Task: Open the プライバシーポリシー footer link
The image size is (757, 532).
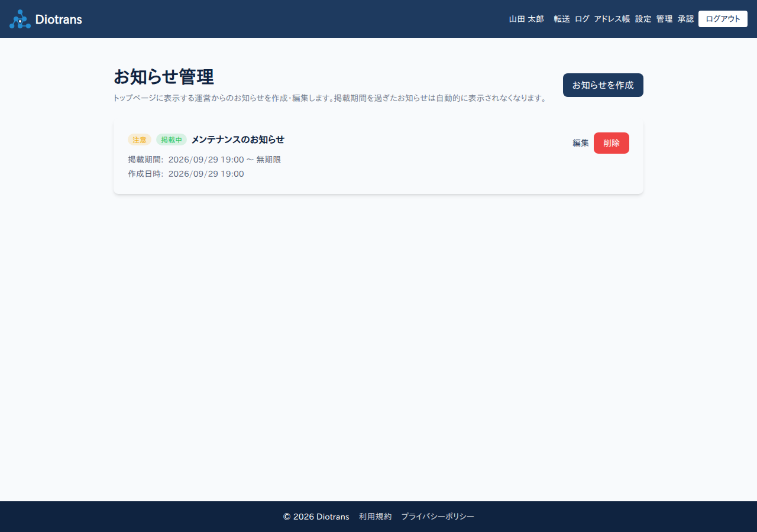Action: pos(438,517)
